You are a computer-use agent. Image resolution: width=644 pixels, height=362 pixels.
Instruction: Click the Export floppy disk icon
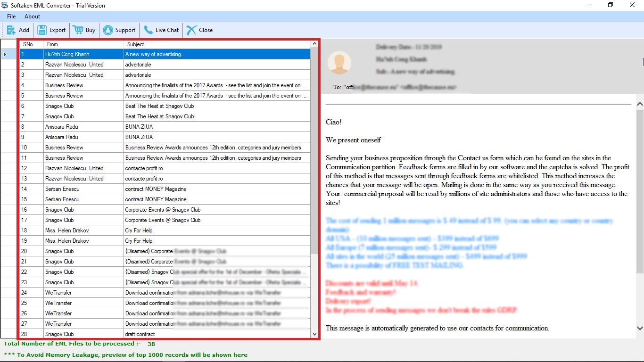[x=42, y=30]
